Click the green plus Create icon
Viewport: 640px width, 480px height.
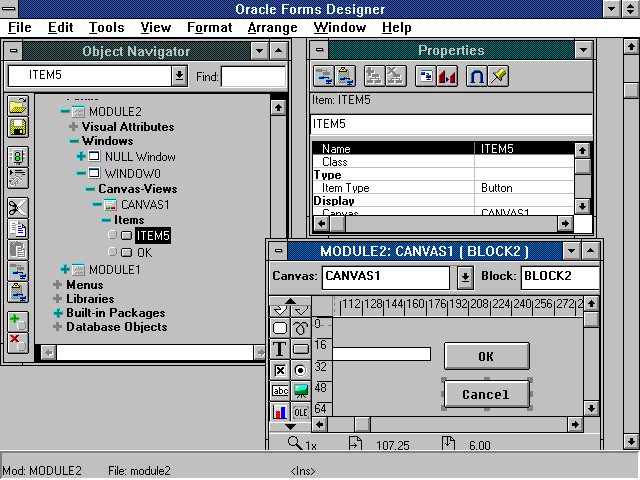[17, 321]
